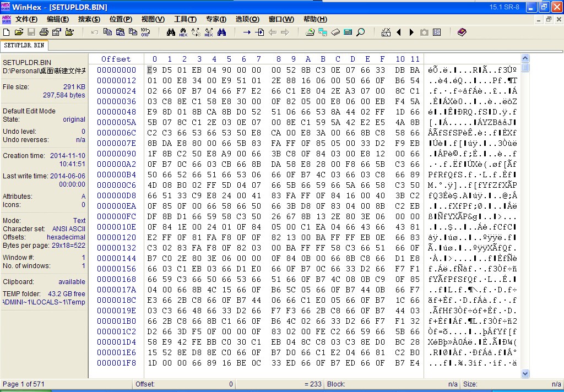Open the 视图(V) menu
This screenshot has height=392, width=564.
pos(153,19)
